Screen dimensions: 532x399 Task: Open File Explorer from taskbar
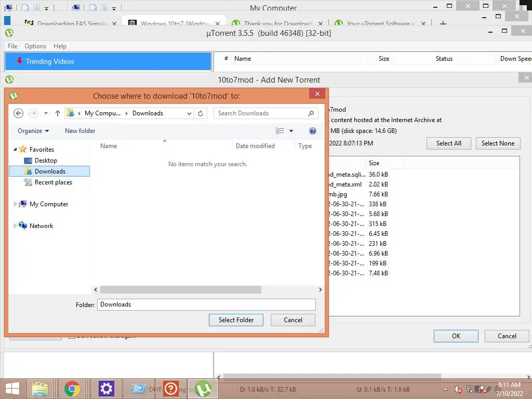coord(39,389)
